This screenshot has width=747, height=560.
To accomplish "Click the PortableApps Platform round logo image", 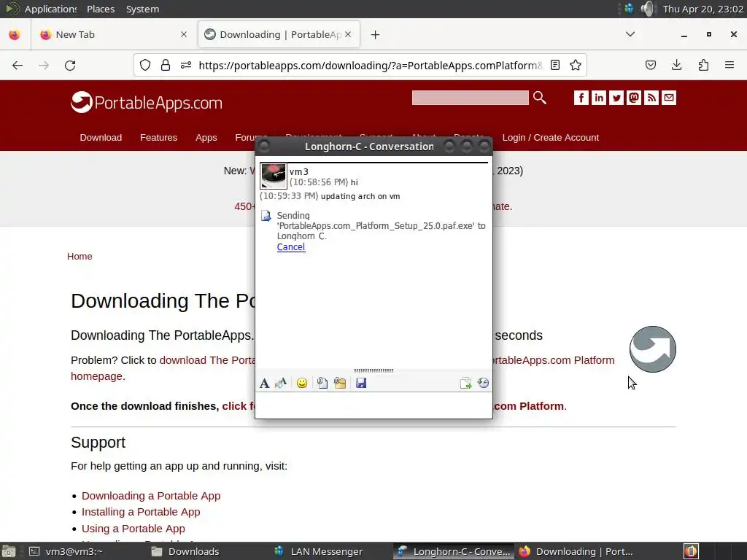I will pyautogui.click(x=653, y=349).
